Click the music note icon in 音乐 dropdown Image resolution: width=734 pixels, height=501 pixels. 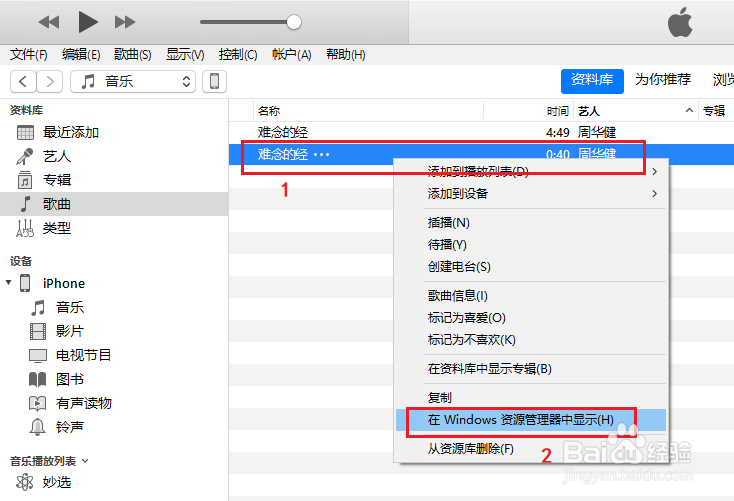(88, 81)
